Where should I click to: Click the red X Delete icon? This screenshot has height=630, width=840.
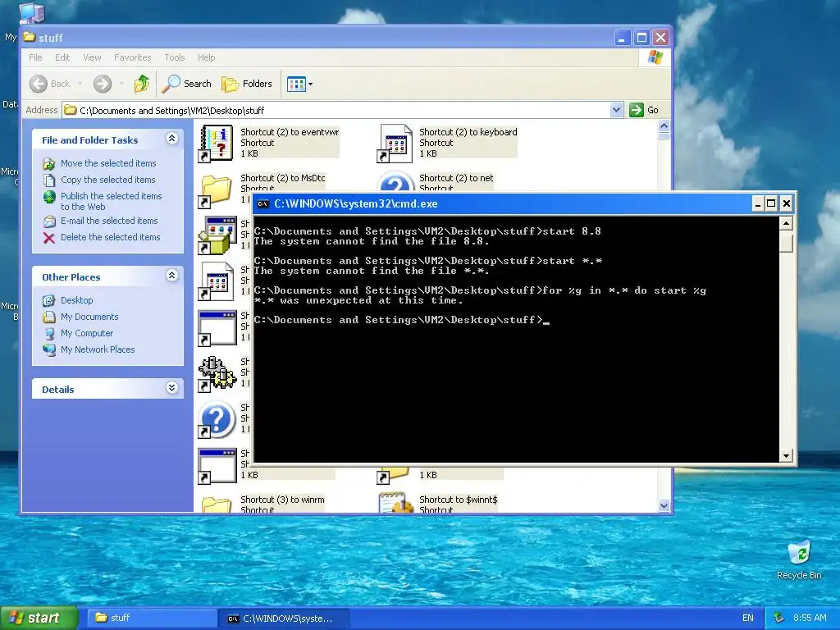pos(48,238)
